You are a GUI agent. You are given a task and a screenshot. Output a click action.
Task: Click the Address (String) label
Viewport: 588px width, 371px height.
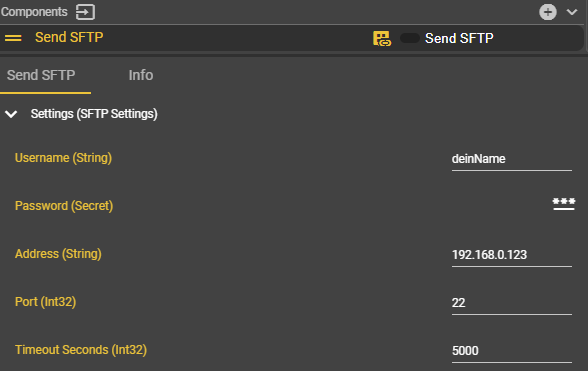pos(58,254)
